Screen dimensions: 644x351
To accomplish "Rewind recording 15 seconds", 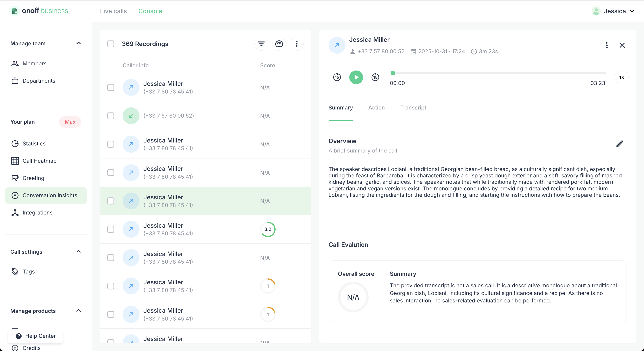I will [x=337, y=77].
